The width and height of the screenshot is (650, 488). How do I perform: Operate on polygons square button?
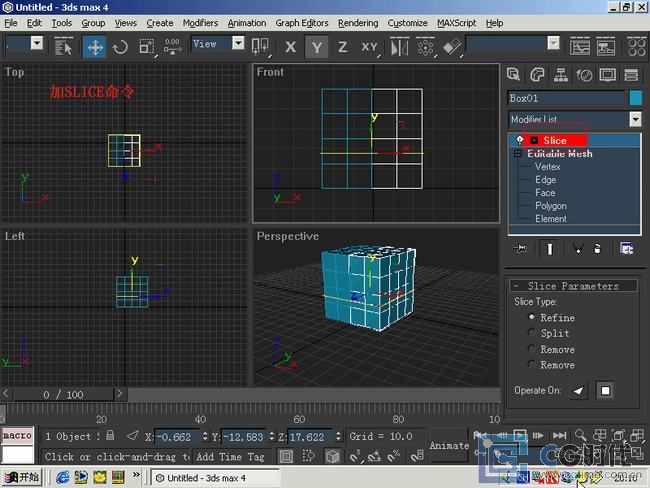pyautogui.click(x=605, y=391)
